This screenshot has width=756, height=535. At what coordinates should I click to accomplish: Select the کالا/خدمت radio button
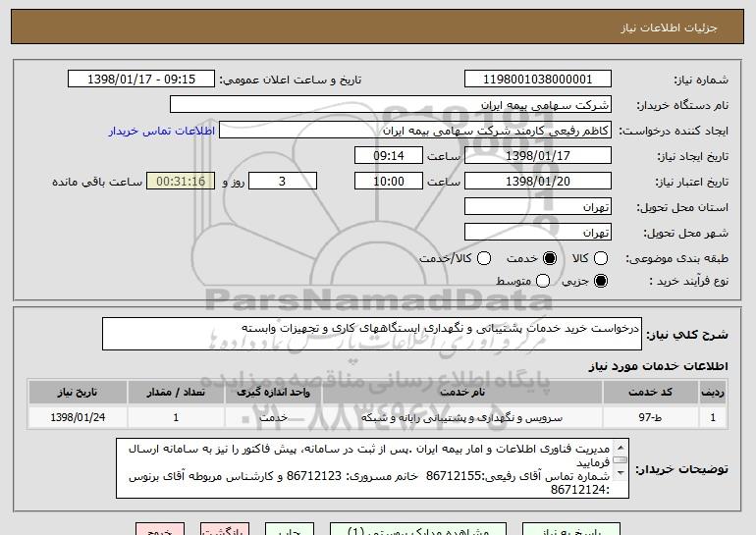(x=484, y=258)
